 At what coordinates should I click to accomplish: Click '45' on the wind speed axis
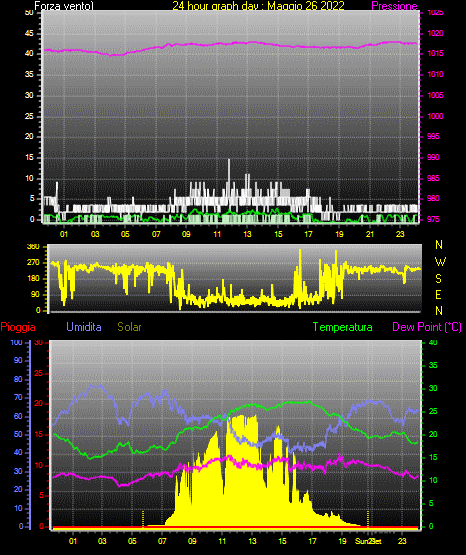[x=29, y=34]
